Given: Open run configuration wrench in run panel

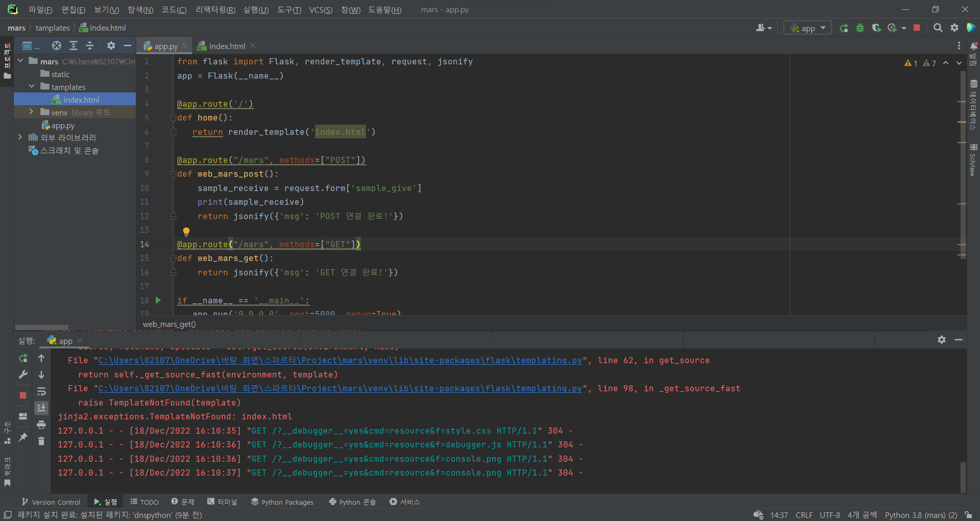Looking at the screenshot, I should click(23, 375).
